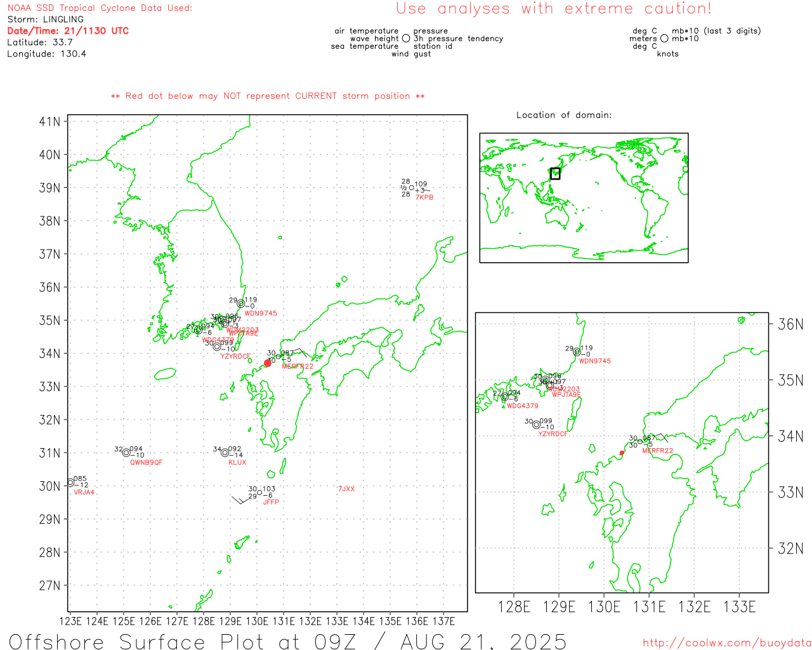
Task: Click the 'station id' legend text
Action: click(x=433, y=46)
